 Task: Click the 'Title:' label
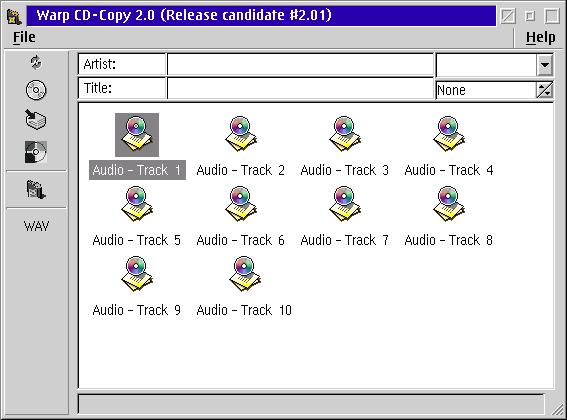[98, 88]
